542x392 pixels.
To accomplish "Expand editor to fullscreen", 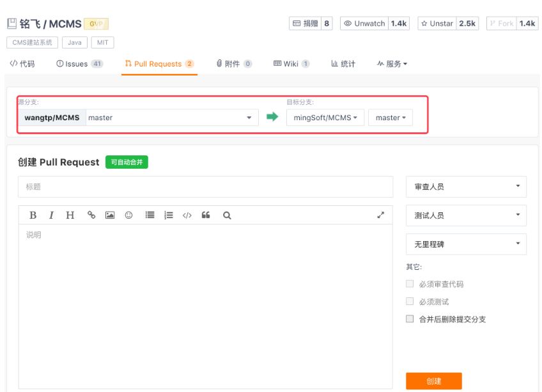I will pyautogui.click(x=381, y=216).
